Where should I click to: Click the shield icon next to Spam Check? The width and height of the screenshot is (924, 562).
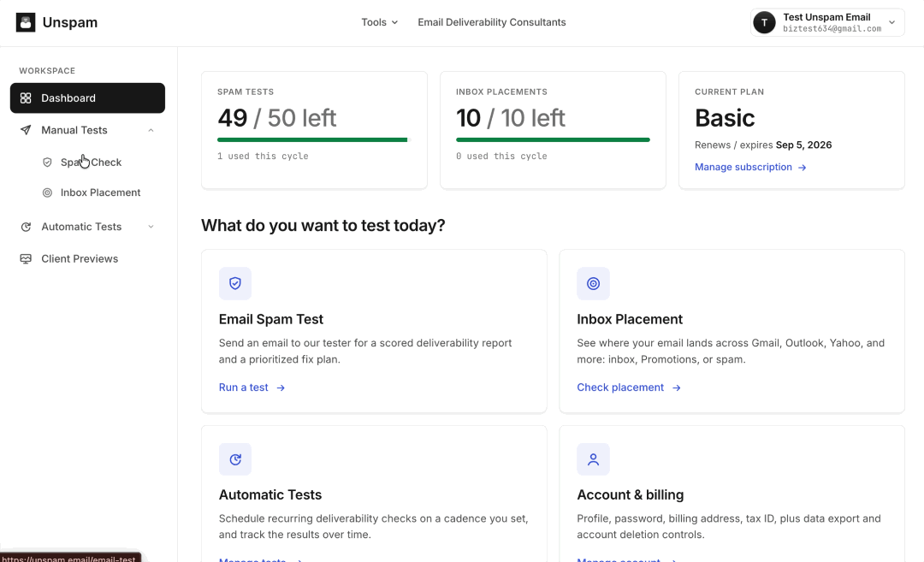point(47,162)
